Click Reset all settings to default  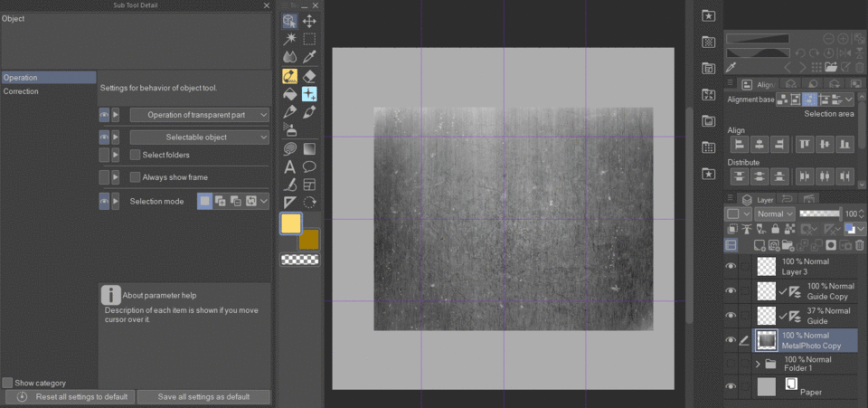(71, 397)
